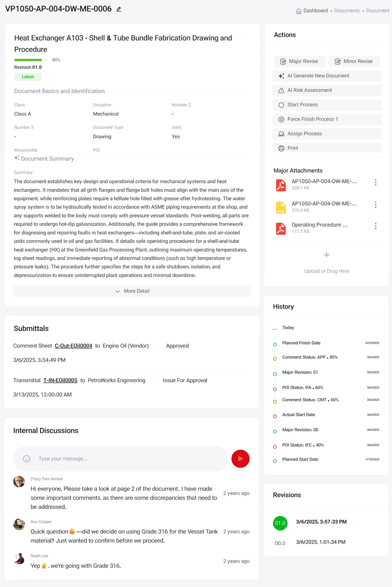Click the first attachment's PDF icon
Viewport: 392px width, 587px height.
pos(281,185)
